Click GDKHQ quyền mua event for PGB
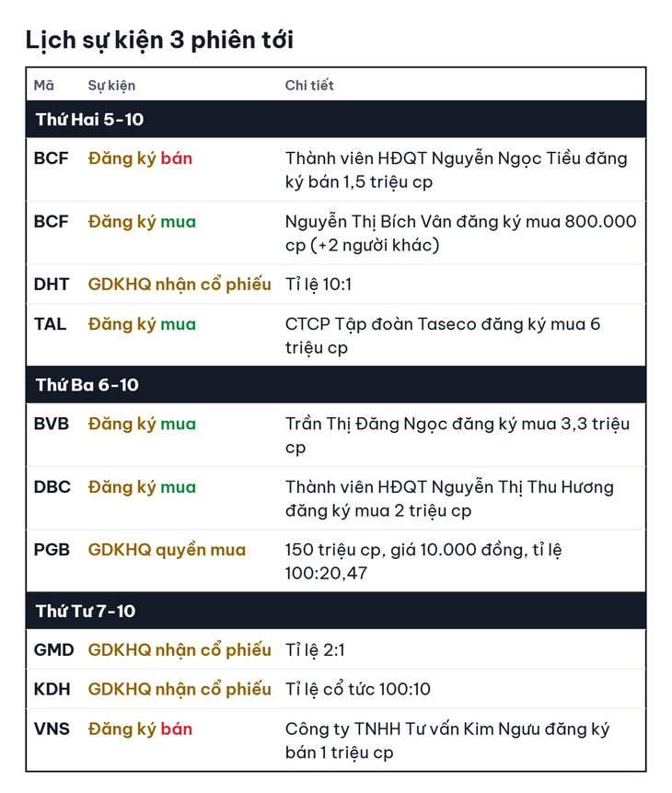This screenshot has height=793, width=672. (x=167, y=550)
